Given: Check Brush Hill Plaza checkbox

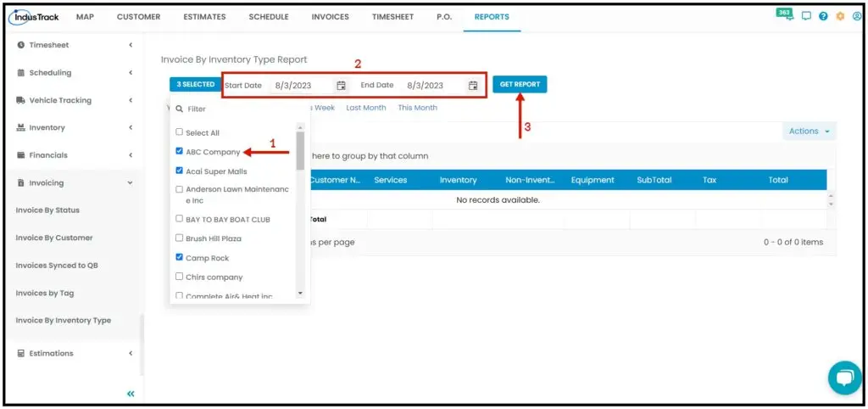Looking at the screenshot, I should point(179,238).
